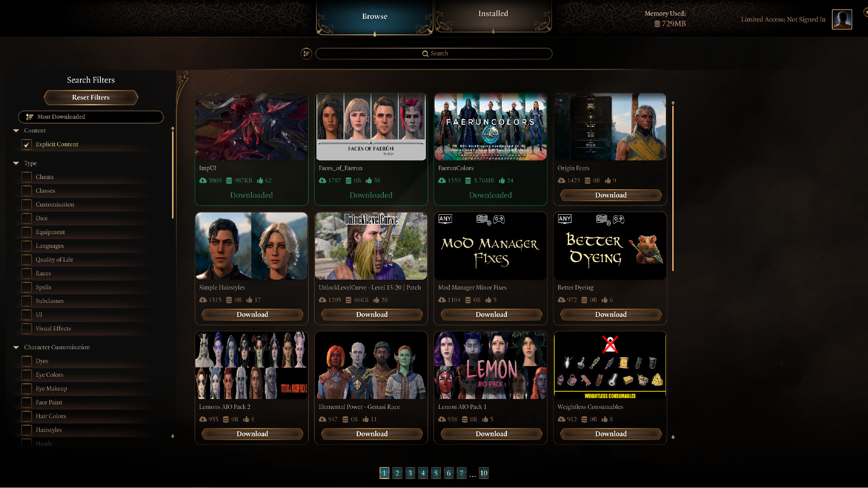Expand the Type filter section

coord(17,163)
